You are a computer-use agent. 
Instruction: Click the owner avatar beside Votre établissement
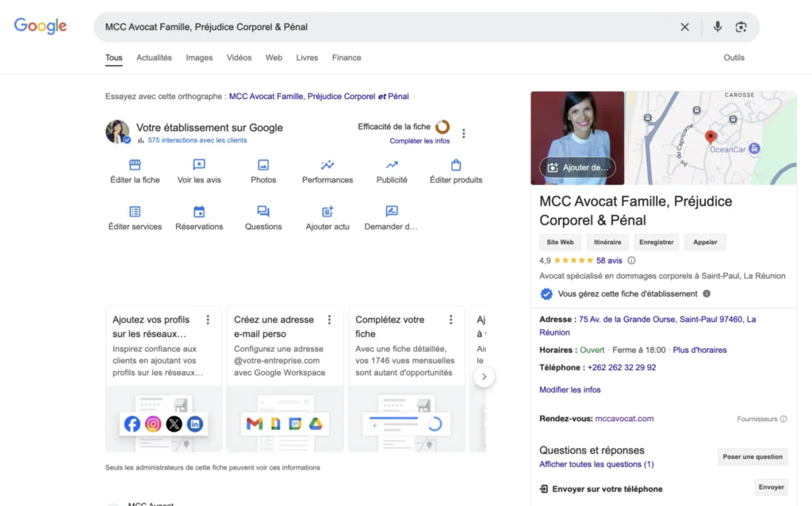point(117,132)
